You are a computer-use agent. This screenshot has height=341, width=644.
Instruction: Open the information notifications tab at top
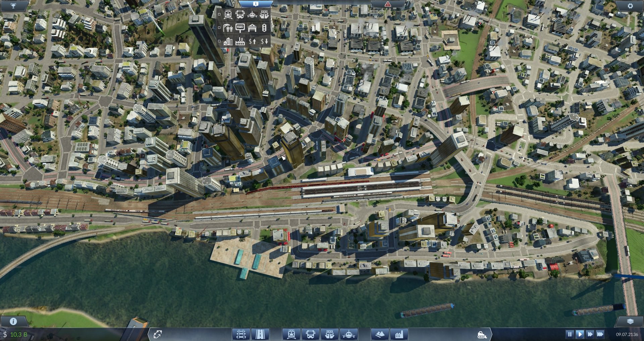pyautogui.click(x=256, y=4)
